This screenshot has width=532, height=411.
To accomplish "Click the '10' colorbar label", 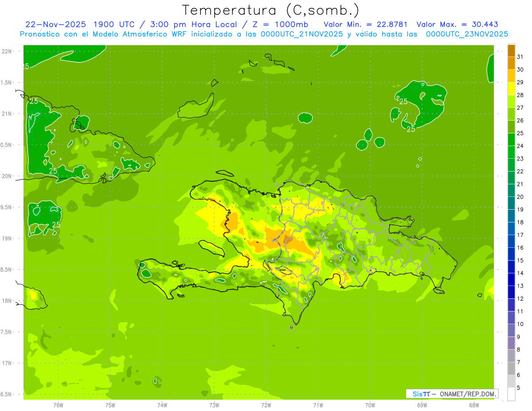I will click(520, 325).
